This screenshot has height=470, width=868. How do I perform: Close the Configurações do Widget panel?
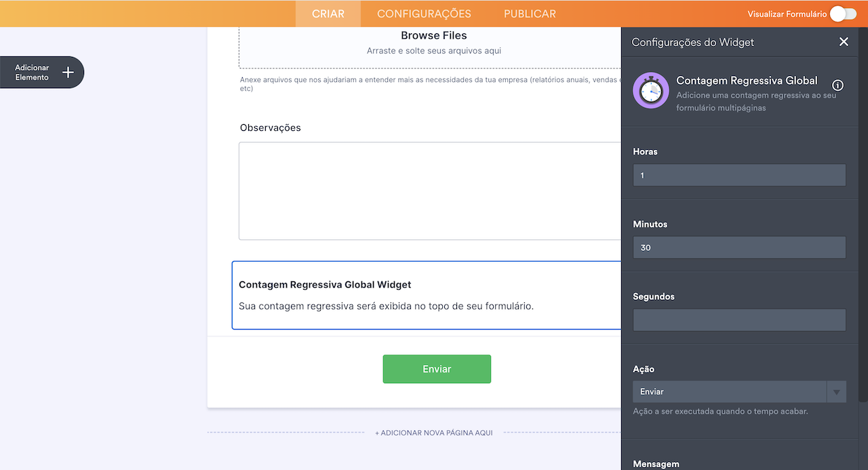pyautogui.click(x=844, y=42)
